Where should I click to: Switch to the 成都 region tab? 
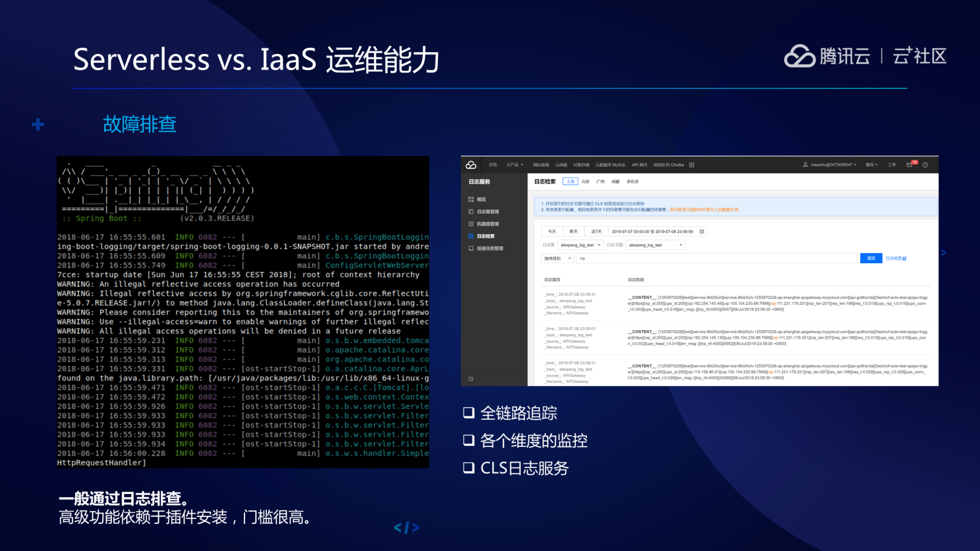click(615, 181)
